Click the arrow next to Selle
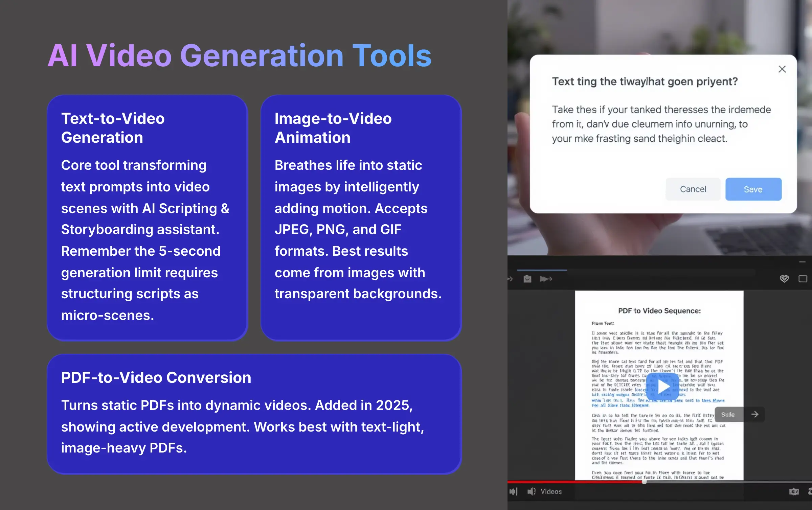812x510 pixels. 754,414
